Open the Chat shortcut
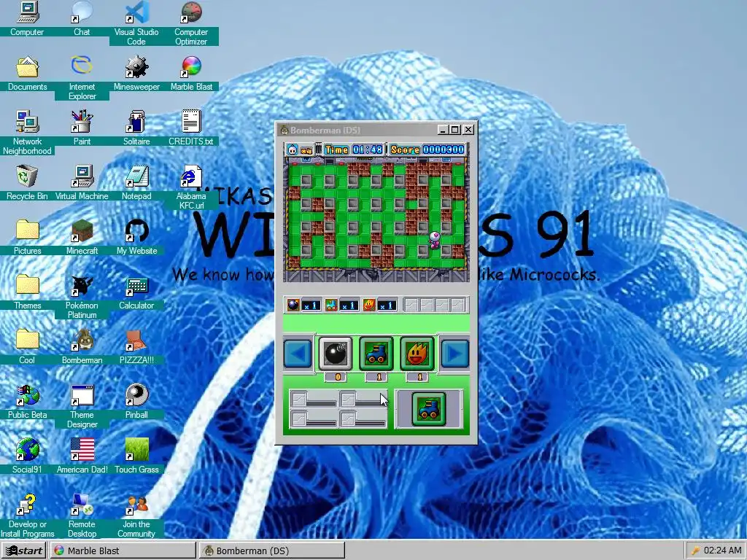This screenshot has height=560, width=747. [82, 18]
